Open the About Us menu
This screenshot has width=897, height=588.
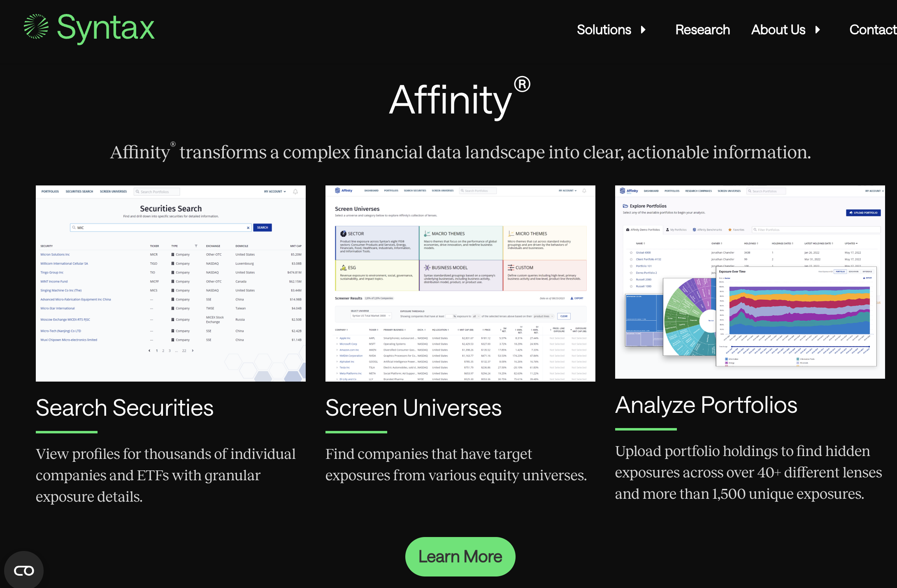(x=778, y=30)
